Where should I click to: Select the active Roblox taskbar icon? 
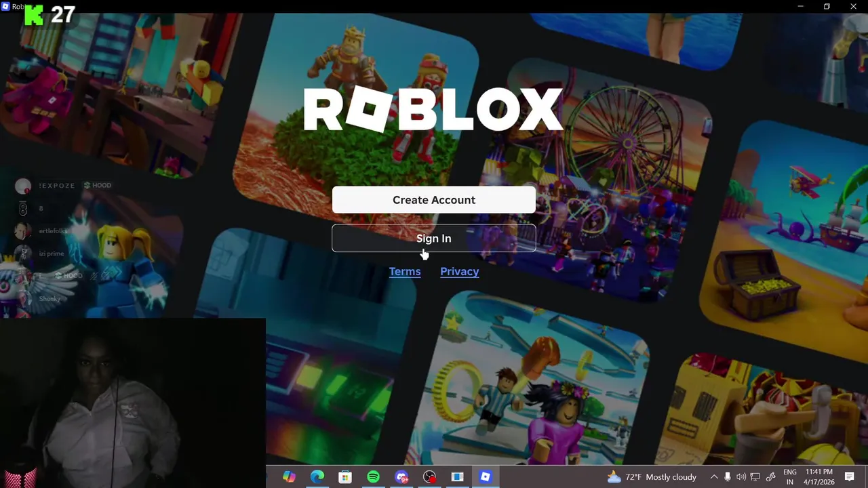(485, 477)
